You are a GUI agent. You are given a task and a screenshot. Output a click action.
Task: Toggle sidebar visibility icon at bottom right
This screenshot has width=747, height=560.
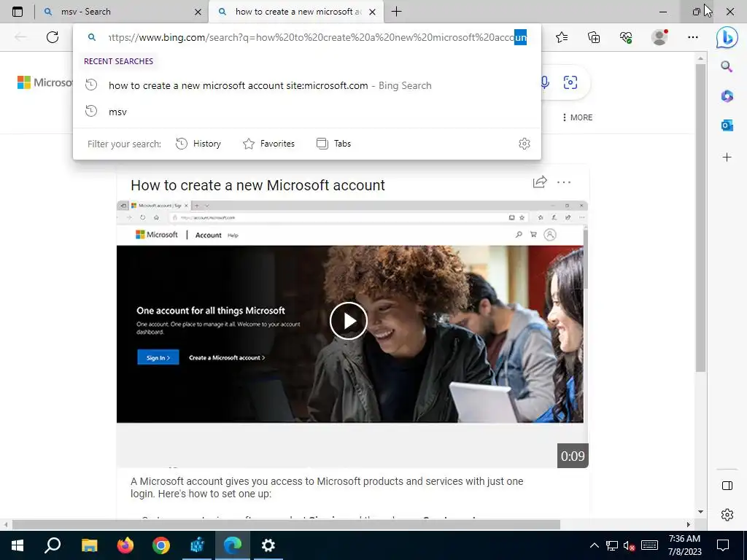coord(727,486)
